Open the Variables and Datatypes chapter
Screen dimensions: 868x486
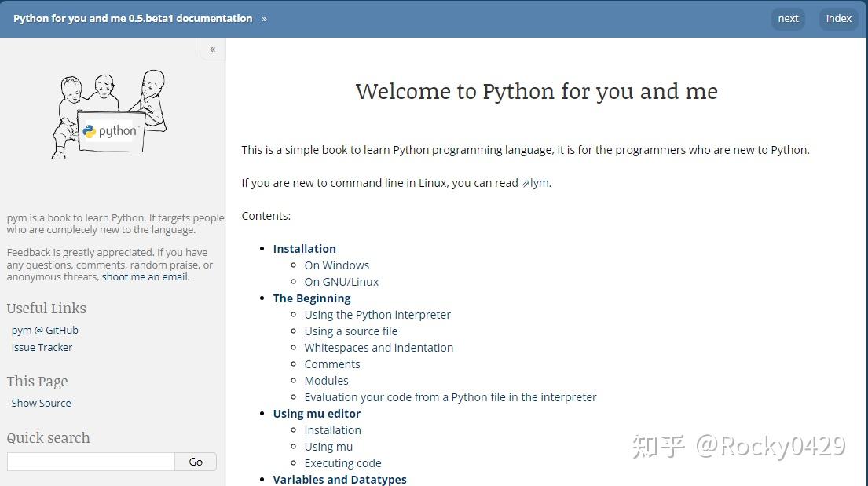pyautogui.click(x=339, y=479)
